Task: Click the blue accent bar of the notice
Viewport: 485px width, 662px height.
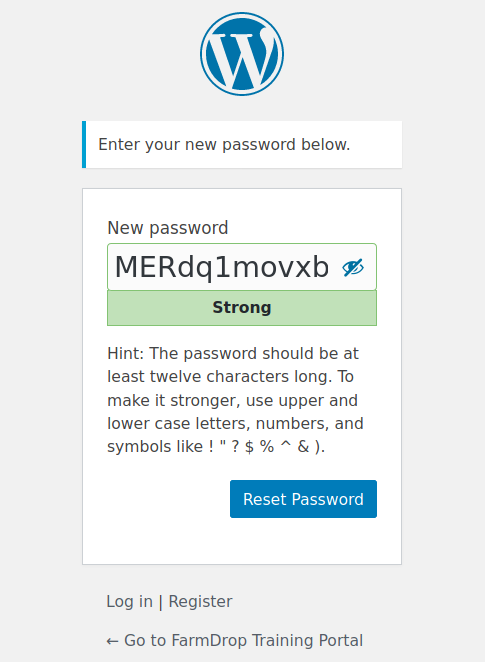Action: [x=84, y=144]
